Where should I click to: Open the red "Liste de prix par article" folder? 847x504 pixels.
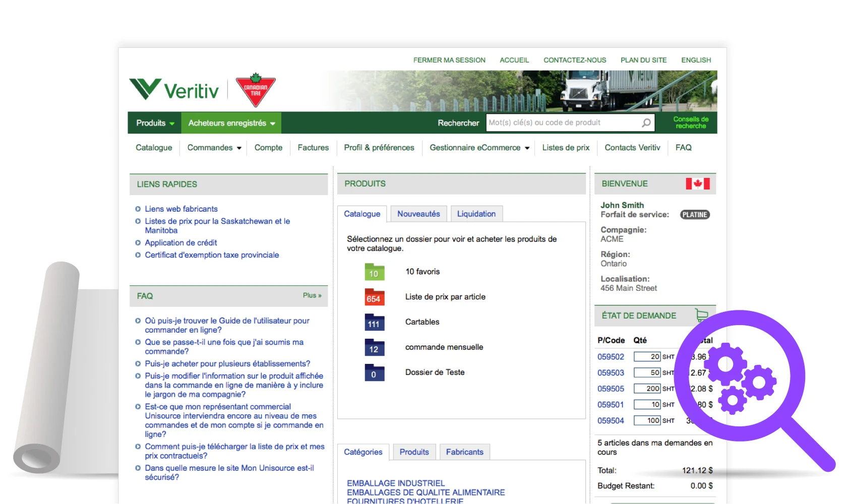(374, 297)
